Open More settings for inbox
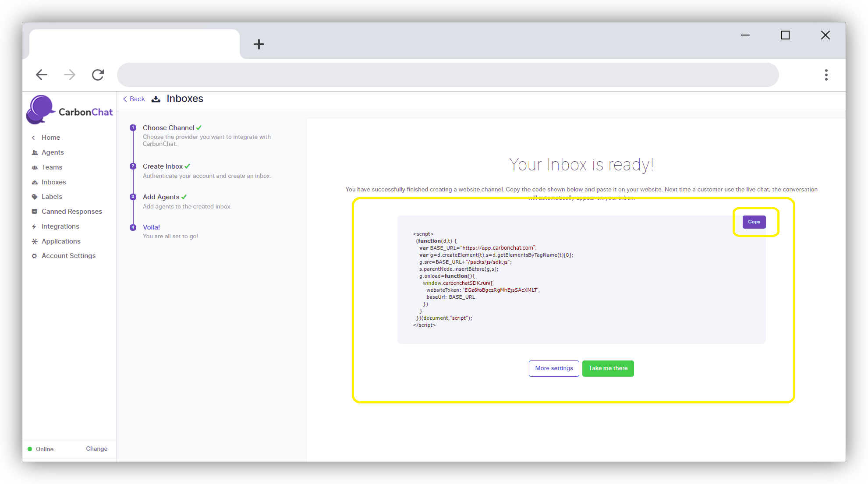The image size is (868, 484). point(553,368)
